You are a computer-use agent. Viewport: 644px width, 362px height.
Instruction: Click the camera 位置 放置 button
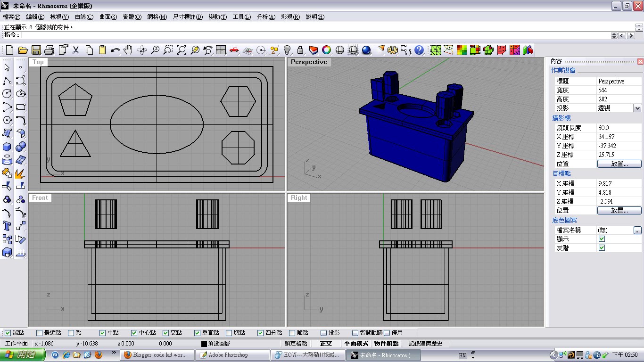tap(619, 164)
